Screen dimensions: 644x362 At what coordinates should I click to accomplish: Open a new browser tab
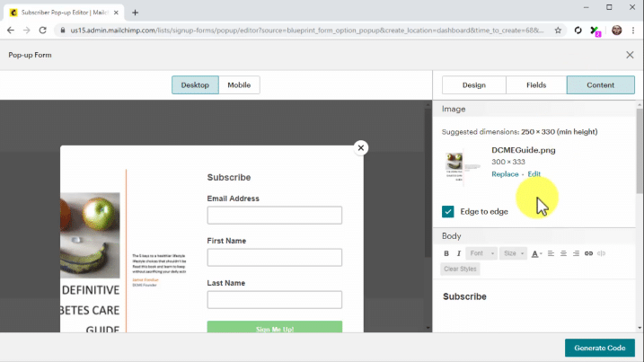click(135, 13)
